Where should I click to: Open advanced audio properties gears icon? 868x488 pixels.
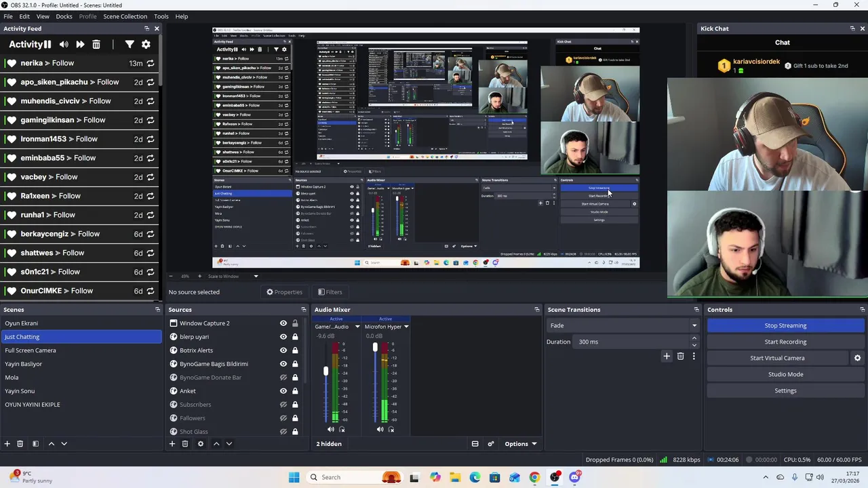pyautogui.click(x=491, y=444)
